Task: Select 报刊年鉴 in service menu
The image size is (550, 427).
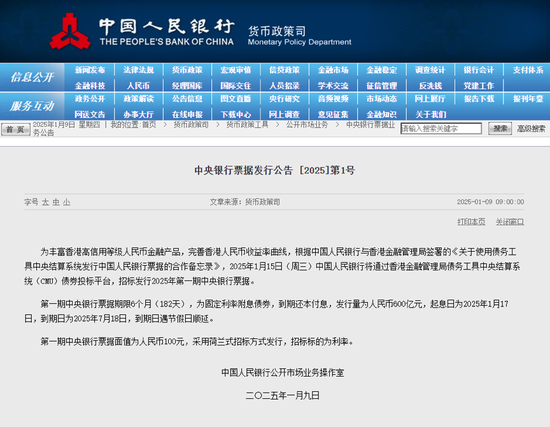Action: pos(528,99)
